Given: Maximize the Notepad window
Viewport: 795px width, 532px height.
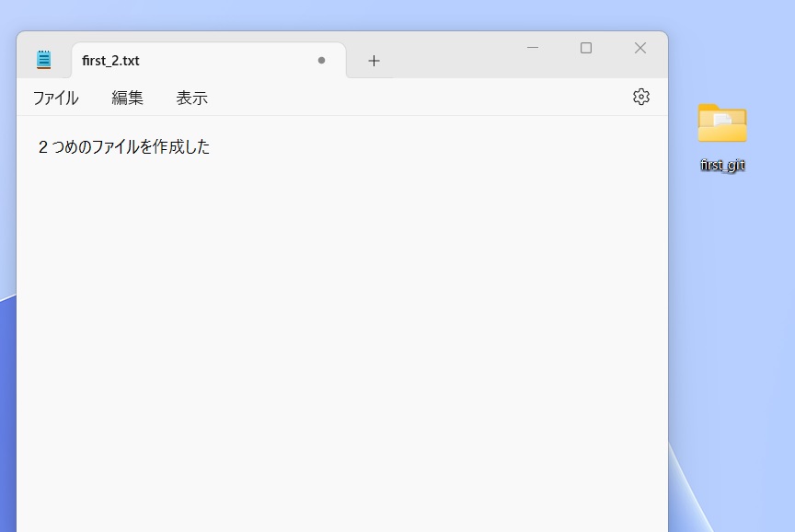Looking at the screenshot, I should (x=586, y=48).
